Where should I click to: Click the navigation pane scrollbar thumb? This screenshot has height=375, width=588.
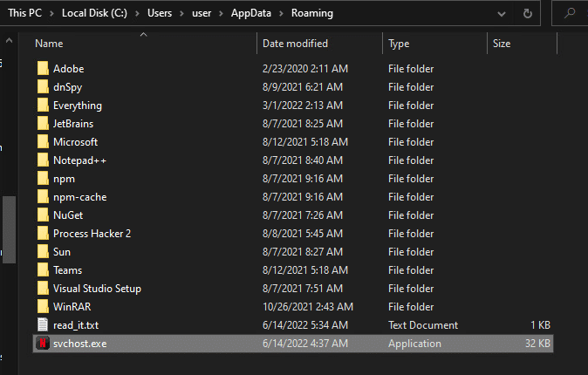click(x=9, y=229)
